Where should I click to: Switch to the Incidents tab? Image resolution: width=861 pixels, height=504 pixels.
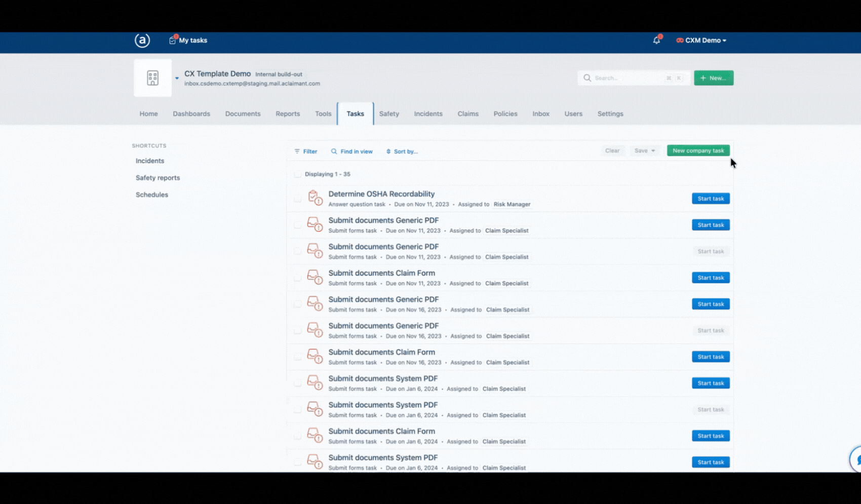pyautogui.click(x=428, y=113)
